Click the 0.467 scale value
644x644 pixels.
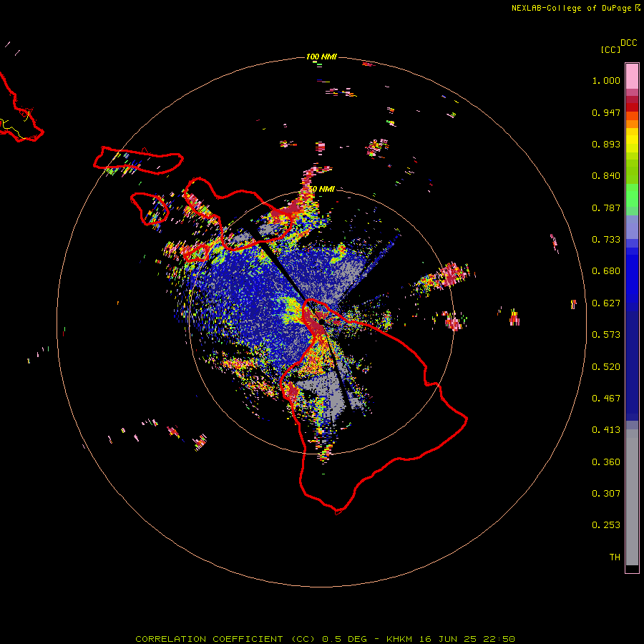(x=606, y=399)
